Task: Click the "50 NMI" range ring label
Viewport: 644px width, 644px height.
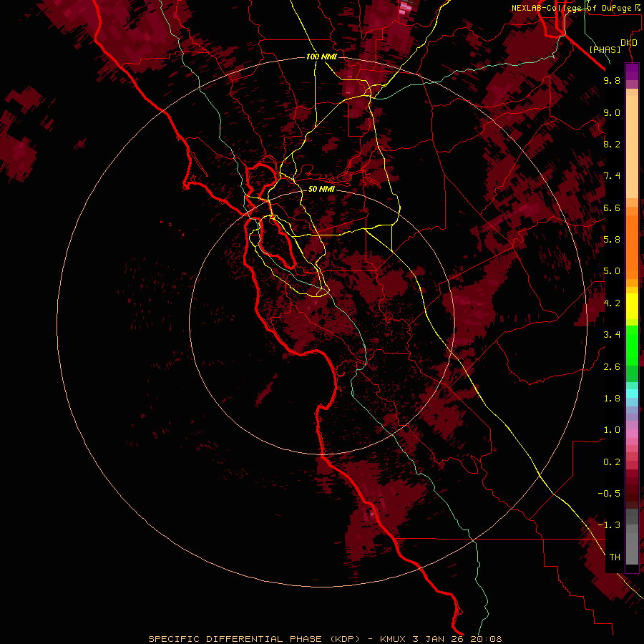Action: 321,189
